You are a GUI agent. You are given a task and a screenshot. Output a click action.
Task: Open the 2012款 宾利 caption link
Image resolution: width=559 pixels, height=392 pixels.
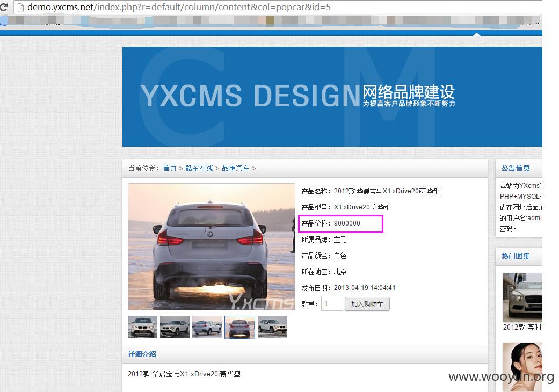tap(522, 327)
